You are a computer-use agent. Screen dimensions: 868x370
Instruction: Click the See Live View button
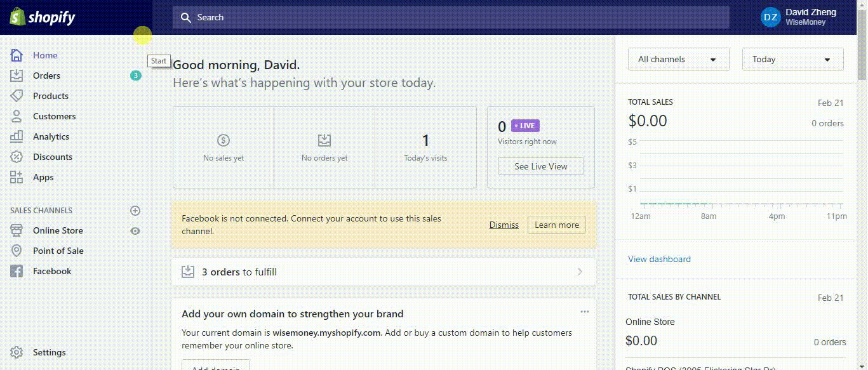[x=541, y=166]
